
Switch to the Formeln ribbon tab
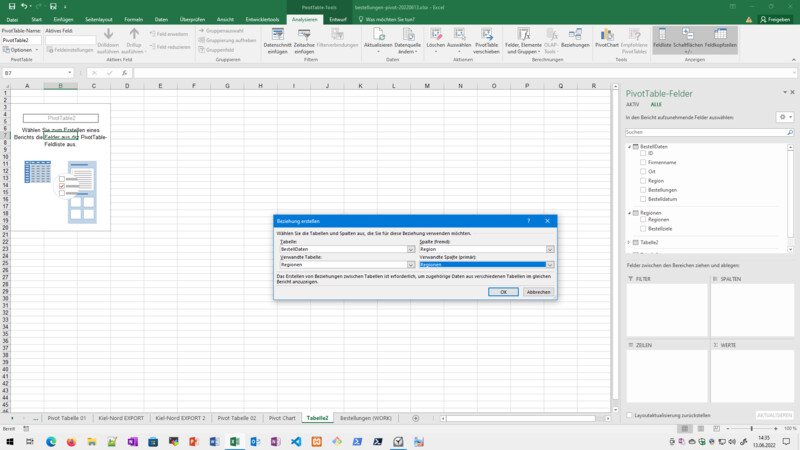click(134, 19)
